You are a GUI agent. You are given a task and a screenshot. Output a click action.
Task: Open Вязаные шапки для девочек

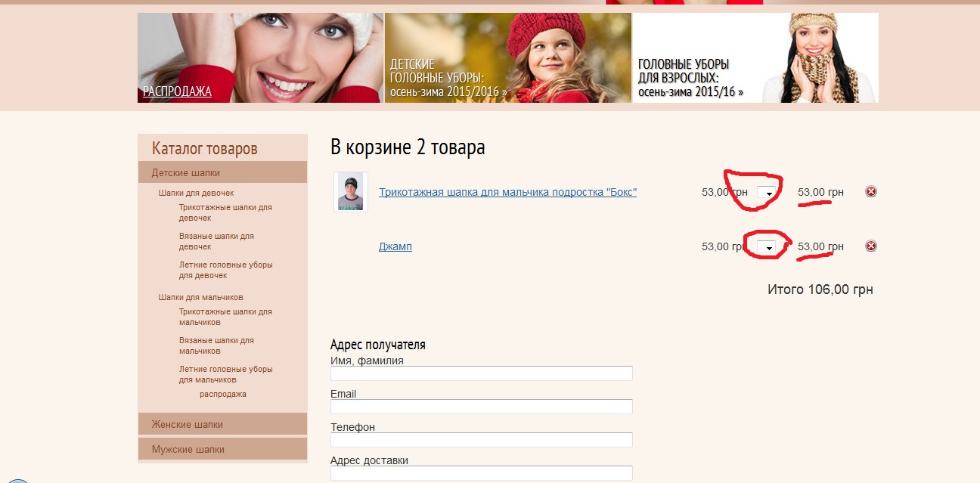(216, 241)
